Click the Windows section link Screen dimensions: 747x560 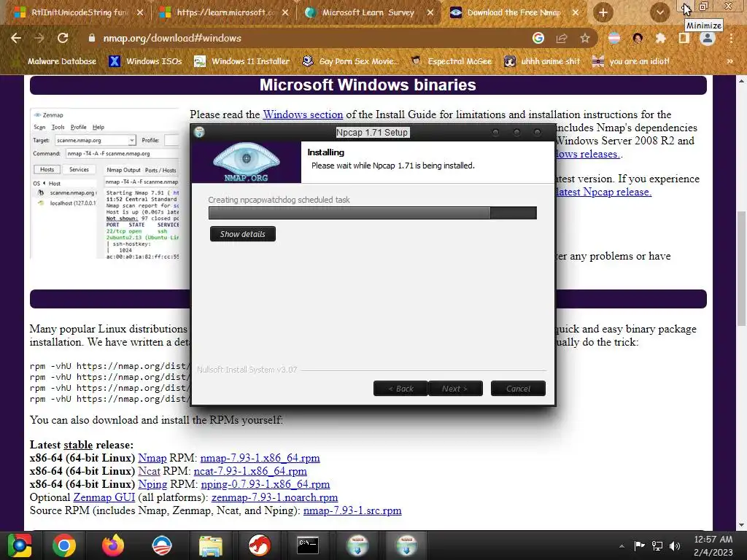(303, 114)
